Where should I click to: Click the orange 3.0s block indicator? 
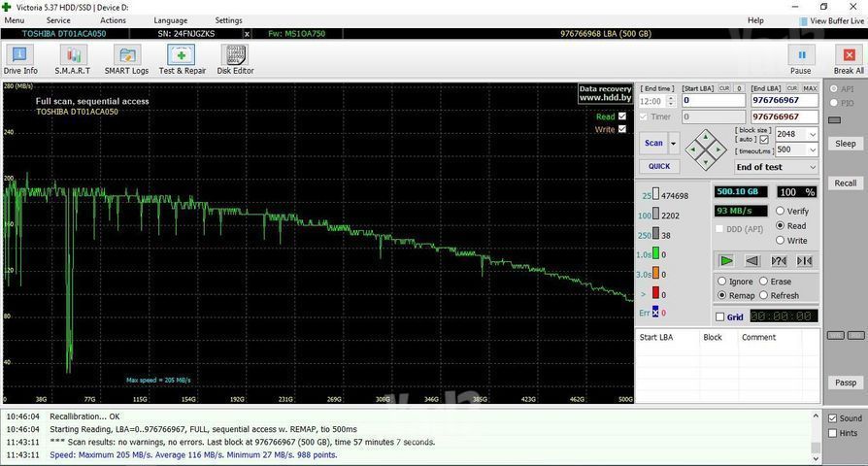click(655, 273)
